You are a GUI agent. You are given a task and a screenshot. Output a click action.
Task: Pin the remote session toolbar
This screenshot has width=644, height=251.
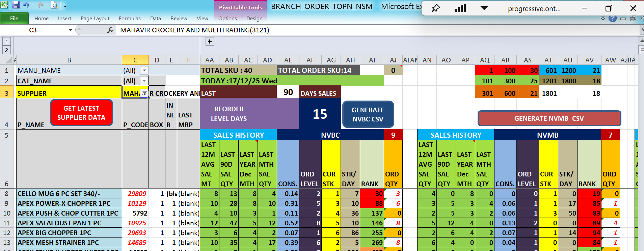[x=436, y=8]
